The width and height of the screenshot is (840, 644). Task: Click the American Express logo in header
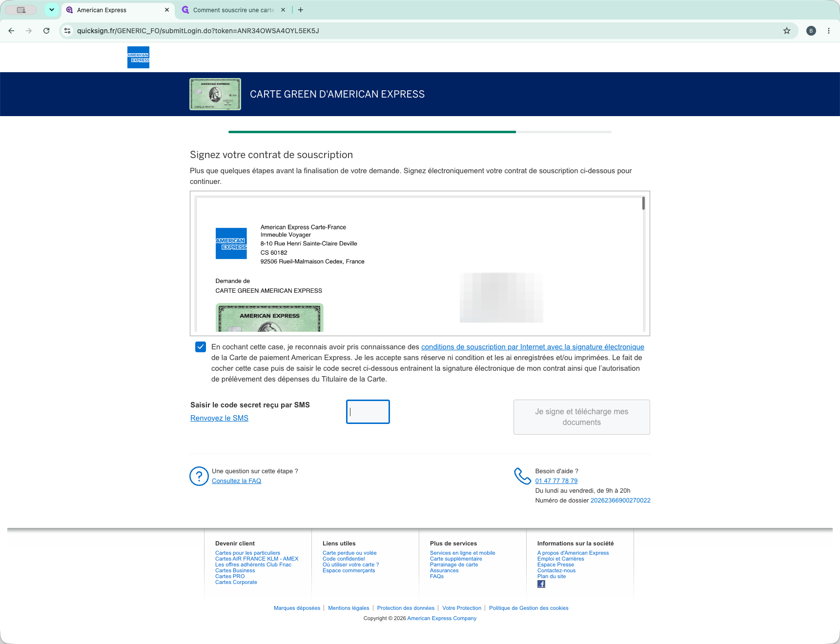pyautogui.click(x=138, y=57)
